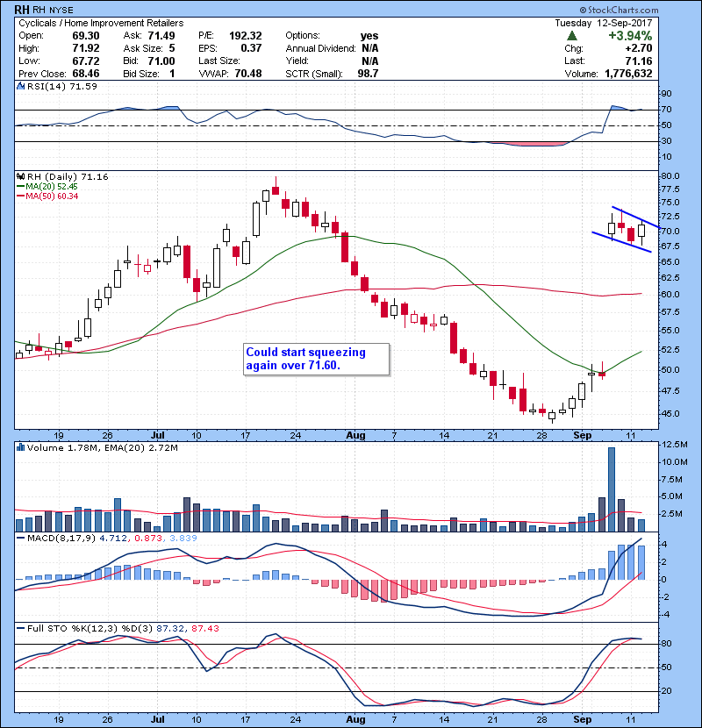The height and width of the screenshot is (728, 702).
Task: Click the MACD signal value 0.873
Action: click(148, 539)
